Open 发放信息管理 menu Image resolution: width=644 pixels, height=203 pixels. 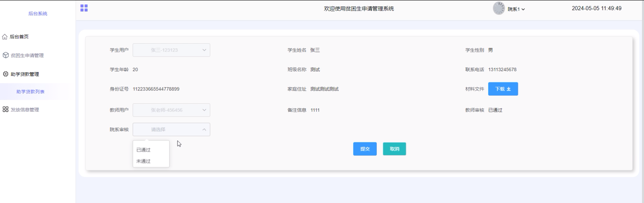25,110
